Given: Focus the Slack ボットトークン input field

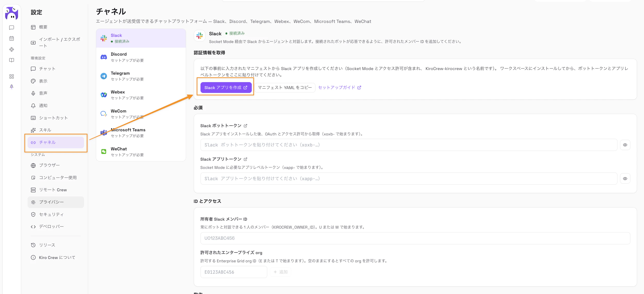Looking at the screenshot, I should (x=409, y=145).
